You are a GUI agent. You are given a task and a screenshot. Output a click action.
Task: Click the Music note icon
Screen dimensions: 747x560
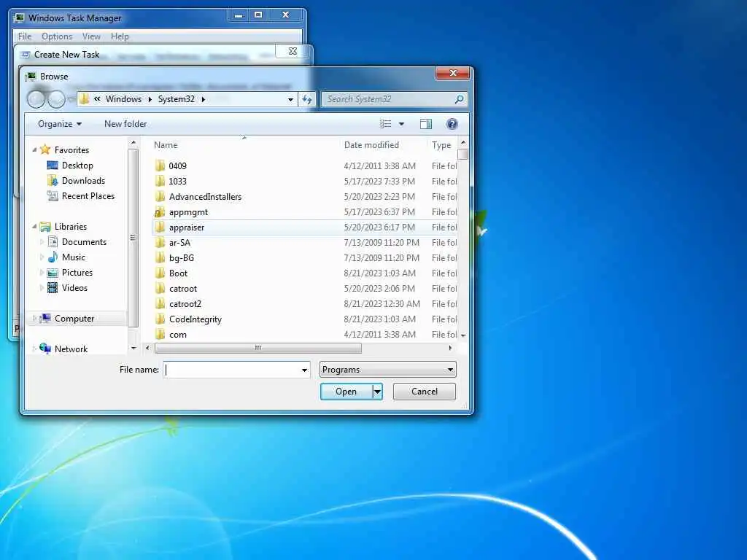pos(53,257)
